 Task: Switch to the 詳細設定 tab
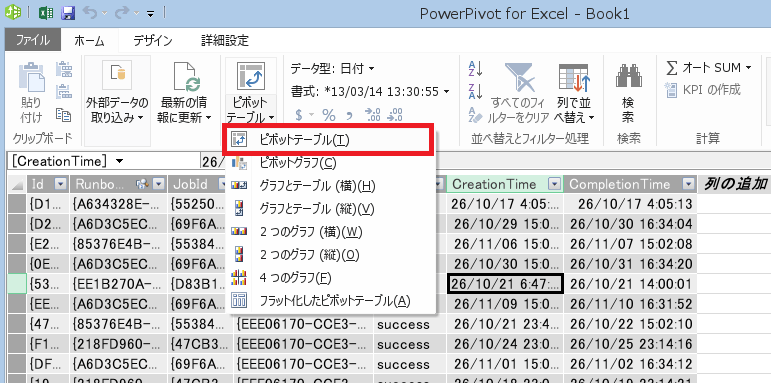tap(225, 40)
